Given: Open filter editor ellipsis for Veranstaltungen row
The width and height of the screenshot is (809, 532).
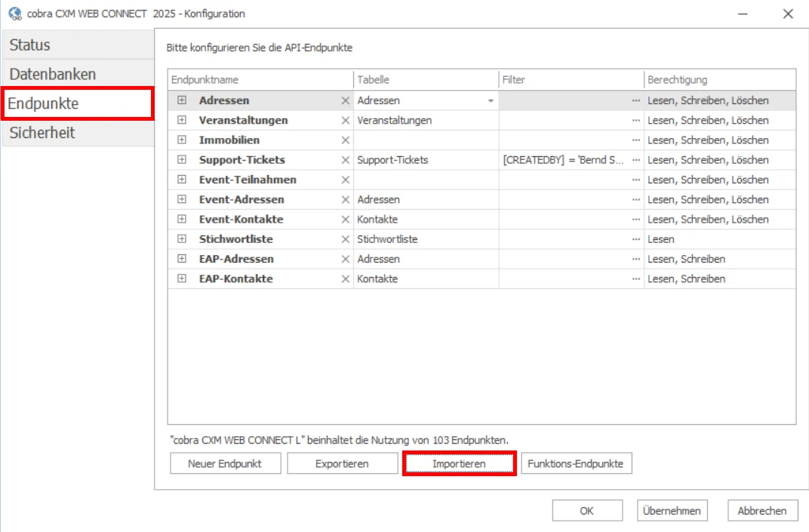Looking at the screenshot, I should click(635, 120).
